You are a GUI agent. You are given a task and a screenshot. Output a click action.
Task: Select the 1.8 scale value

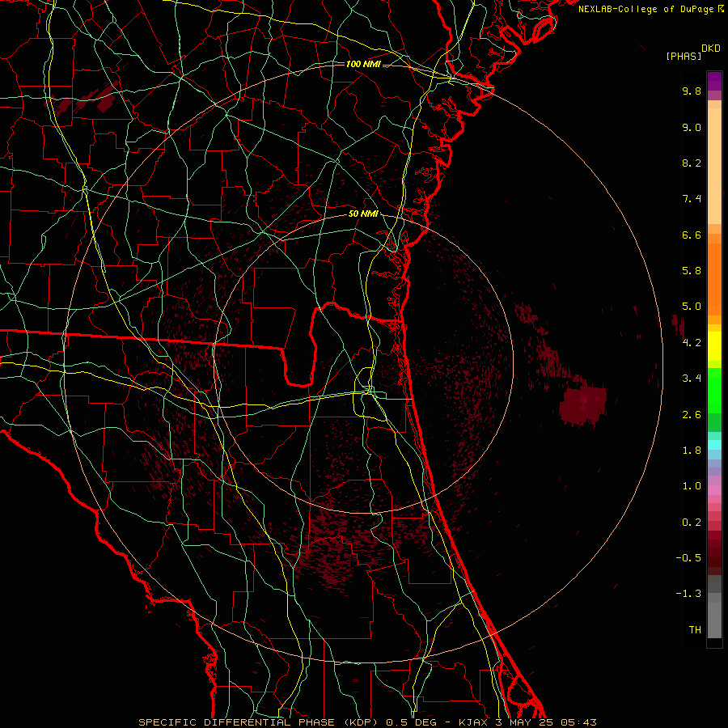click(692, 451)
